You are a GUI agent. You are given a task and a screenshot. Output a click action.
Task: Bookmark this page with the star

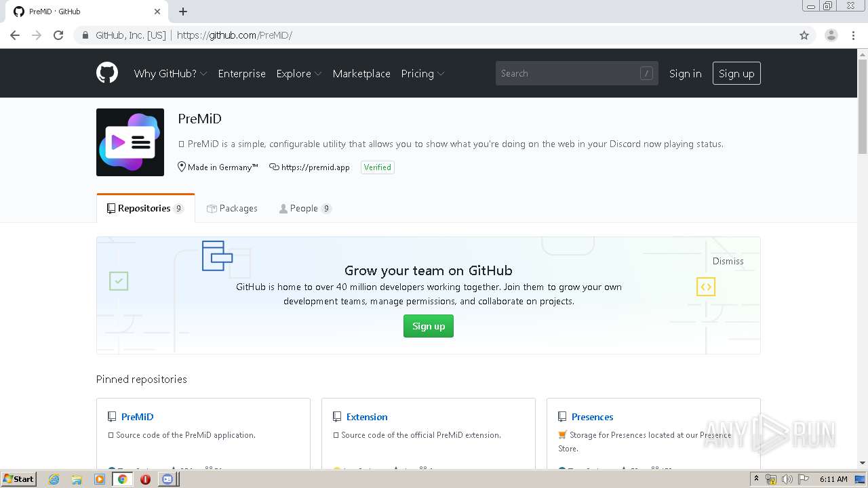(x=804, y=35)
